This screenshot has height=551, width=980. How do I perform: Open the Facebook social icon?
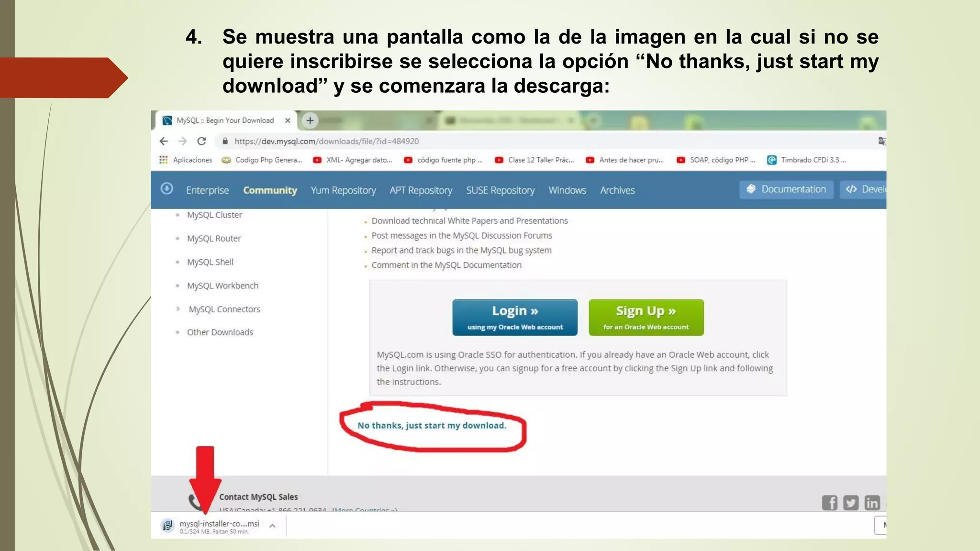coord(830,503)
